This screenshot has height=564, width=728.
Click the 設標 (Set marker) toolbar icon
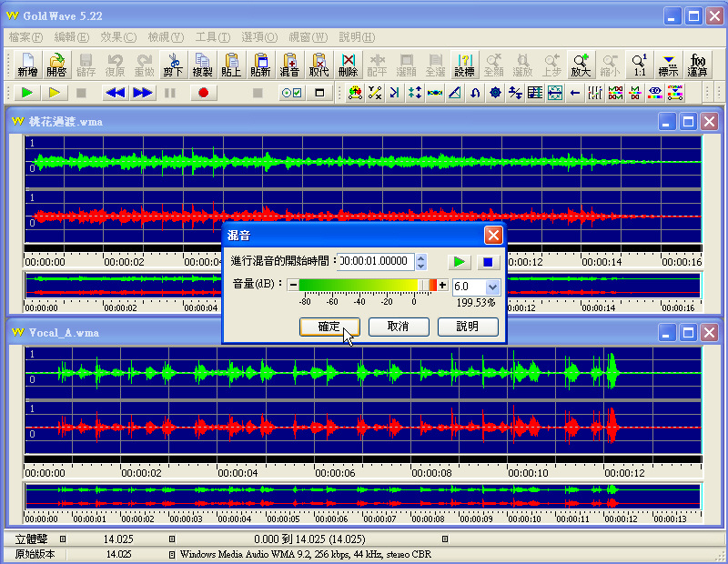tap(464, 64)
